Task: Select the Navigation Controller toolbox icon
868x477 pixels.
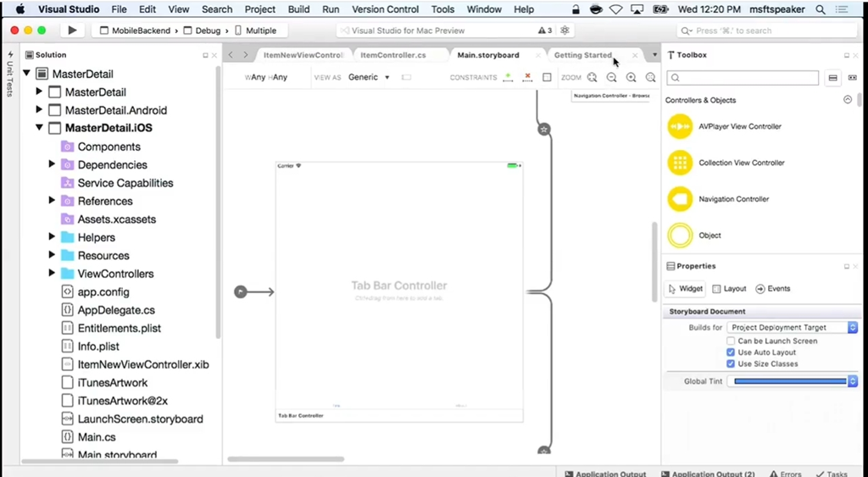Action: [x=680, y=199]
